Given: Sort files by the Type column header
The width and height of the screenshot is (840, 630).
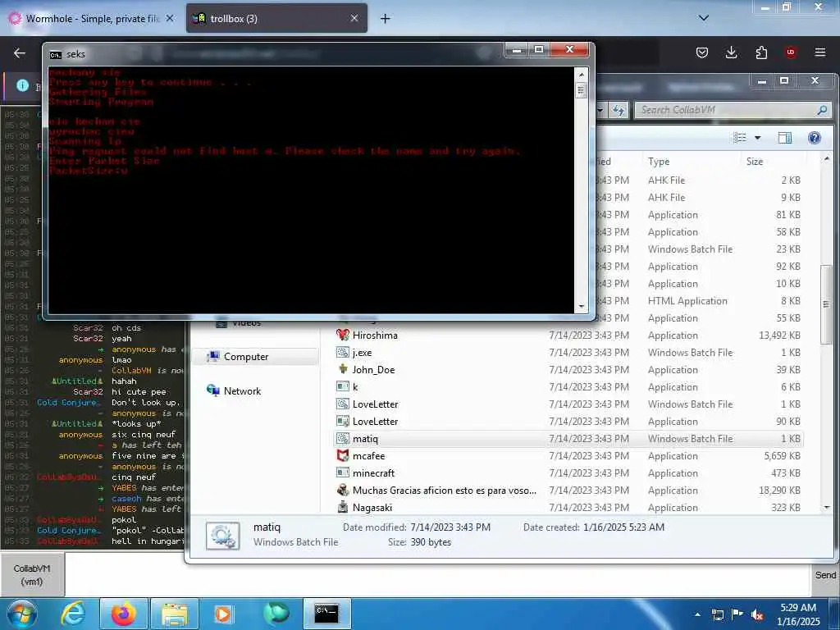Looking at the screenshot, I should [659, 162].
